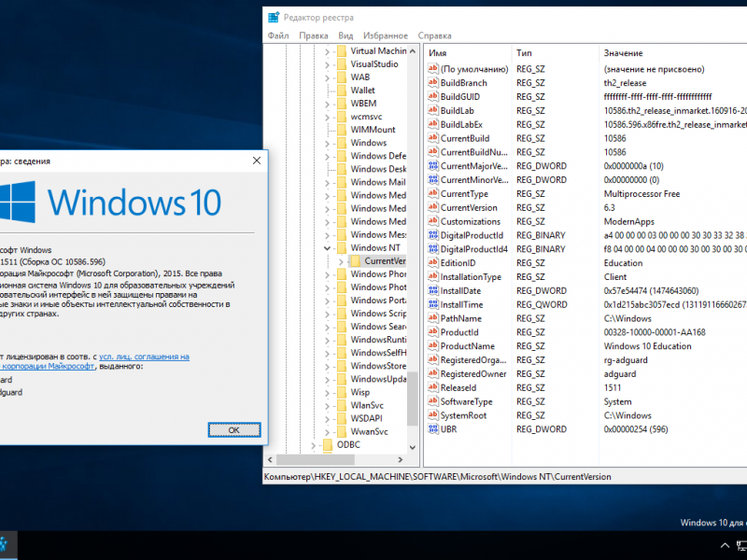Expand the WlanSvc tree node
This screenshot has height=560, width=747.
coord(328,406)
